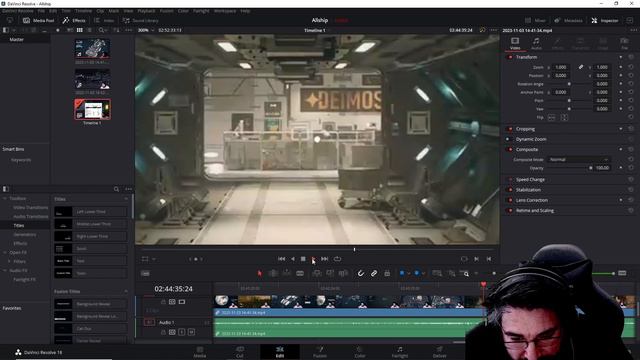Open the Playback menu
Image resolution: width=640 pixels, height=360 pixels.
point(146,11)
